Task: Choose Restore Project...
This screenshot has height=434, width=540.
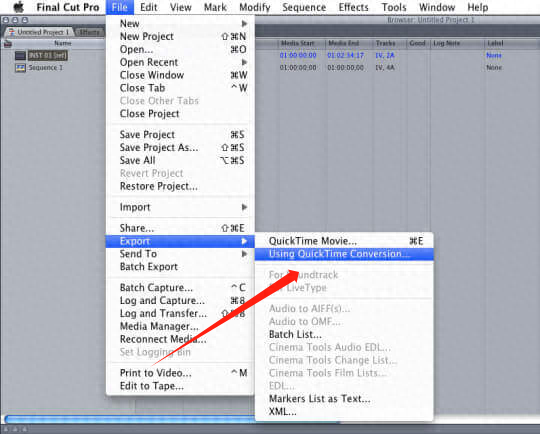Action: (x=180, y=186)
